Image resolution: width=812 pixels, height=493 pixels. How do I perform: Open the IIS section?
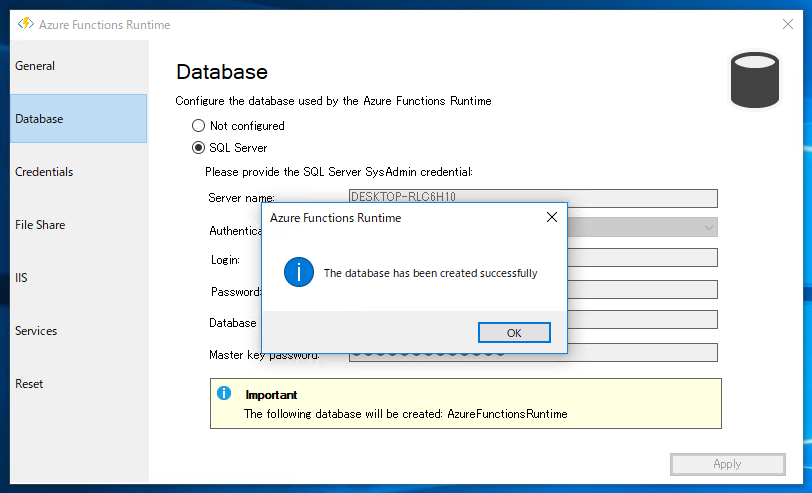point(79,278)
